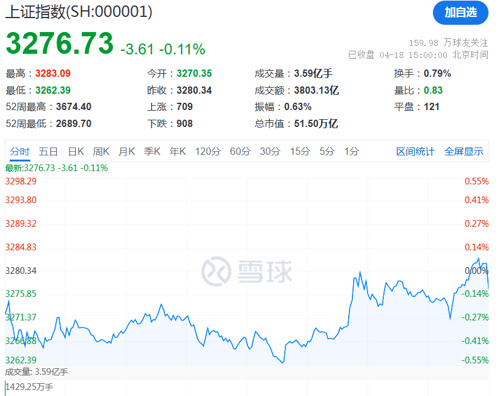Screen dimensions: 500x396
Task: Switch to the 五日 tab
Action: click(x=48, y=152)
